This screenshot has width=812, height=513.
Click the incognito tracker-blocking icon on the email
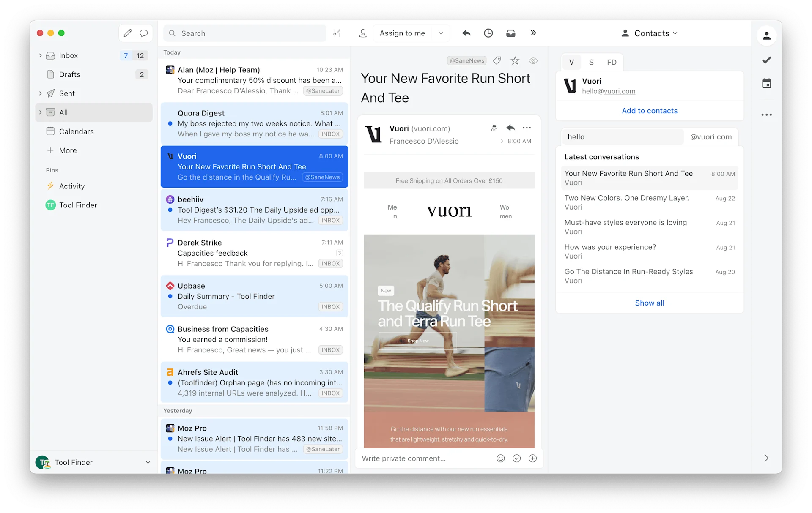pos(494,128)
